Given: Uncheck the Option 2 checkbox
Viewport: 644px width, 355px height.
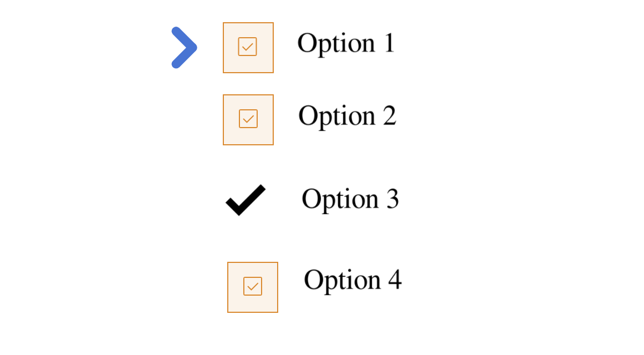Looking at the screenshot, I should coord(248,120).
